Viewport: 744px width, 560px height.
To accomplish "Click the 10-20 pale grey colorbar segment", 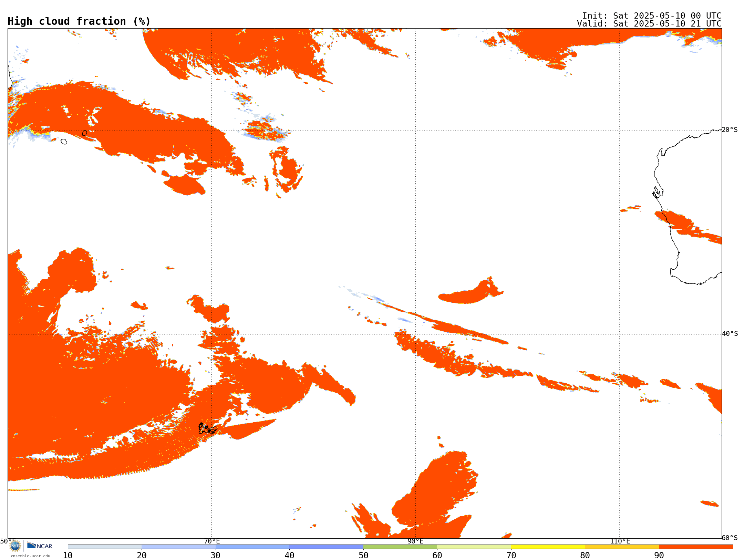I will pyautogui.click(x=105, y=547).
